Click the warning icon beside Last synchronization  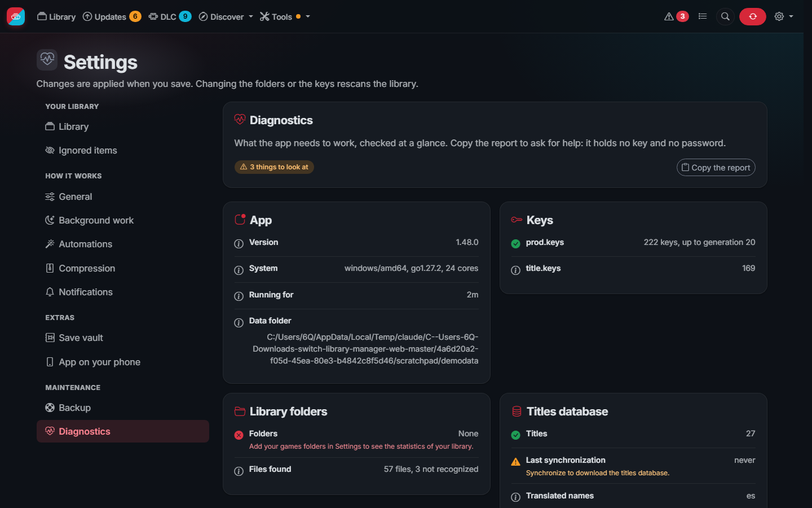point(515,462)
